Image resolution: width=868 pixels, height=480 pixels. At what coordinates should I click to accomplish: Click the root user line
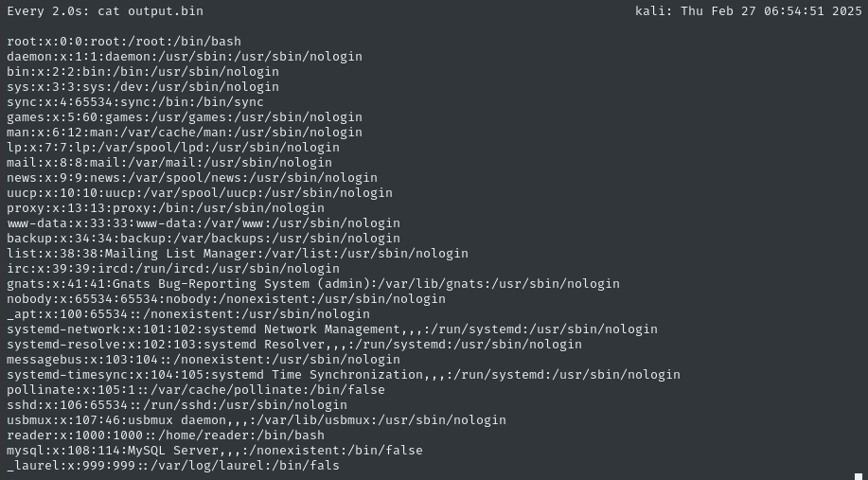click(x=123, y=42)
